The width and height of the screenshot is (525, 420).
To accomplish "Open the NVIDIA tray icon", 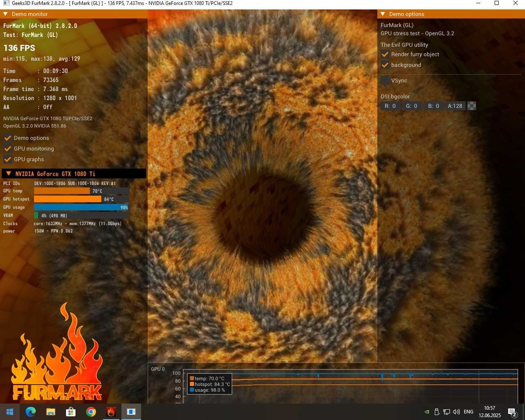I will pos(427,412).
